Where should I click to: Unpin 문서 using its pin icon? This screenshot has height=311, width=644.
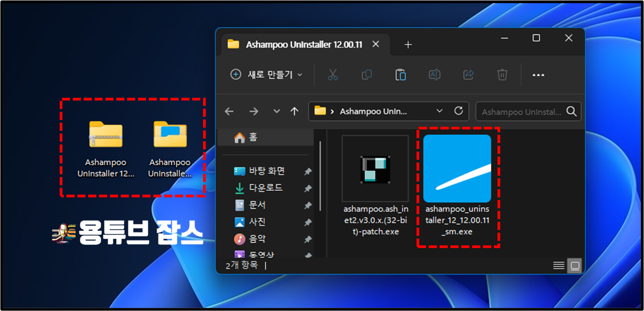tap(308, 206)
